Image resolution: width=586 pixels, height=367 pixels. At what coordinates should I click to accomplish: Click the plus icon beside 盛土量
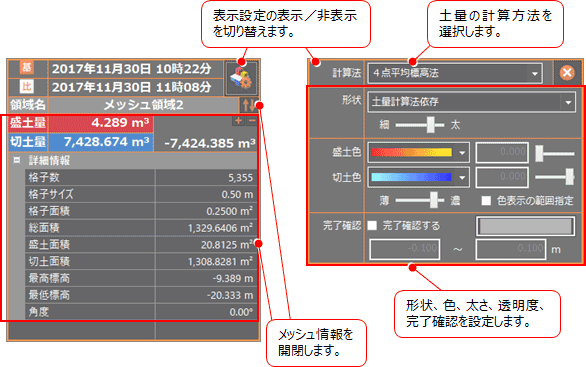click(x=238, y=120)
